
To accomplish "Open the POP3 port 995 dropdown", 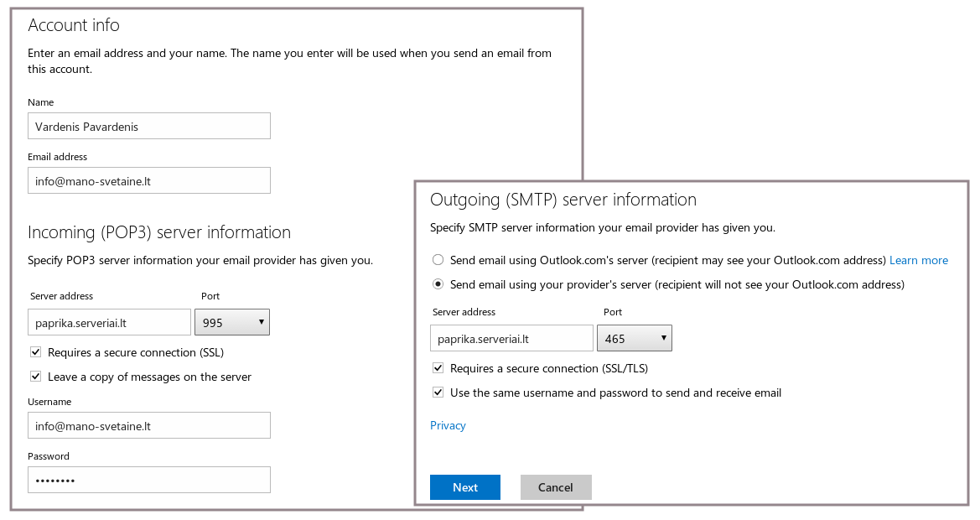I will pyautogui.click(x=231, y=322).
